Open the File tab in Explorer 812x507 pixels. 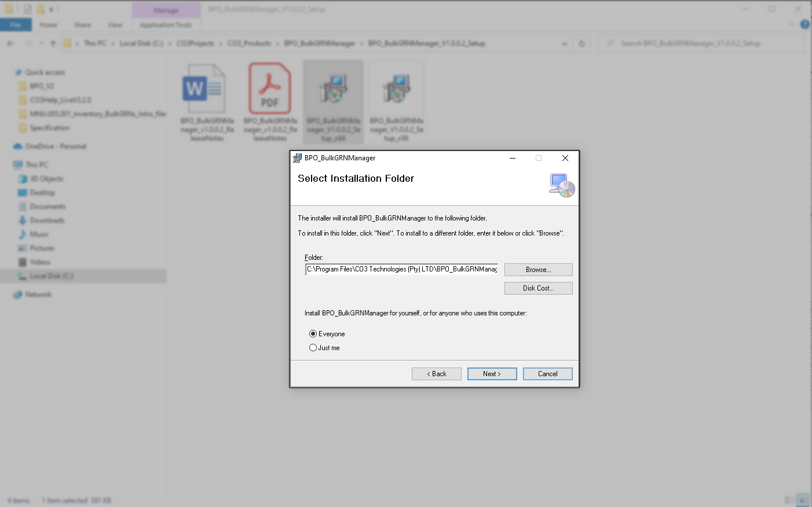pos(16,25)
